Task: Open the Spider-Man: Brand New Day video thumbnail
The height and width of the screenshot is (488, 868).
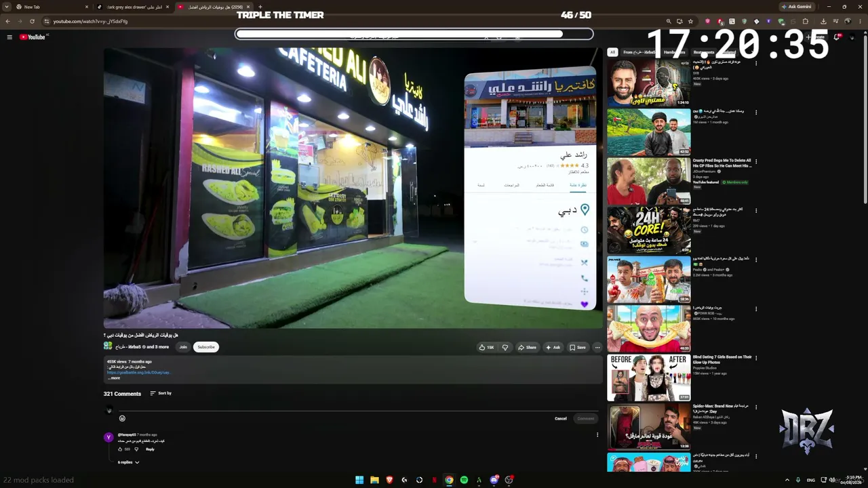Action: click(649, 426)
